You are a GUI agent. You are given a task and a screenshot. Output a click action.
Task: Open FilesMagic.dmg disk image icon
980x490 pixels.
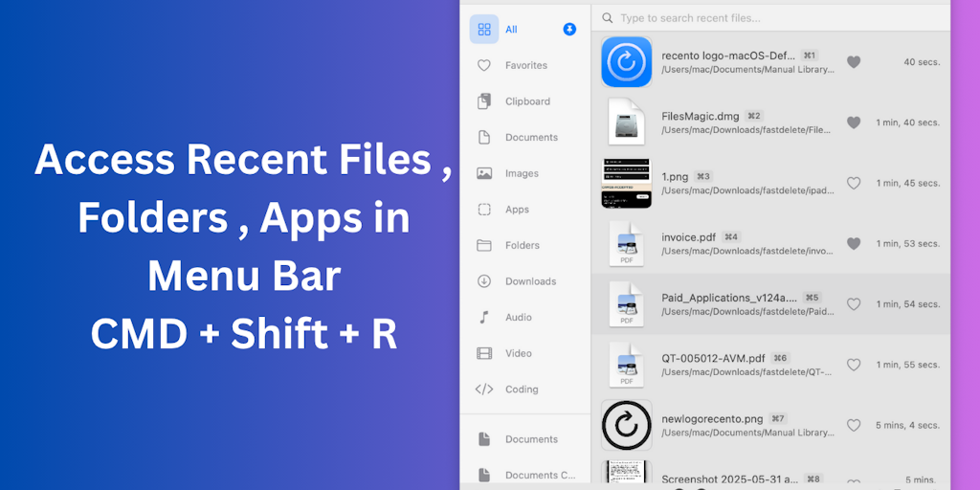tap(626, 122)
